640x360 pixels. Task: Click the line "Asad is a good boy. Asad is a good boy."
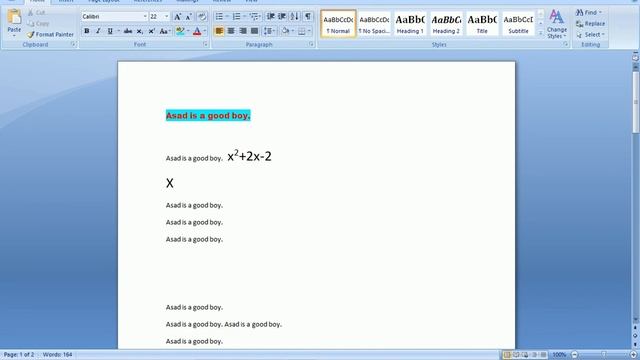tap(224, 324)
